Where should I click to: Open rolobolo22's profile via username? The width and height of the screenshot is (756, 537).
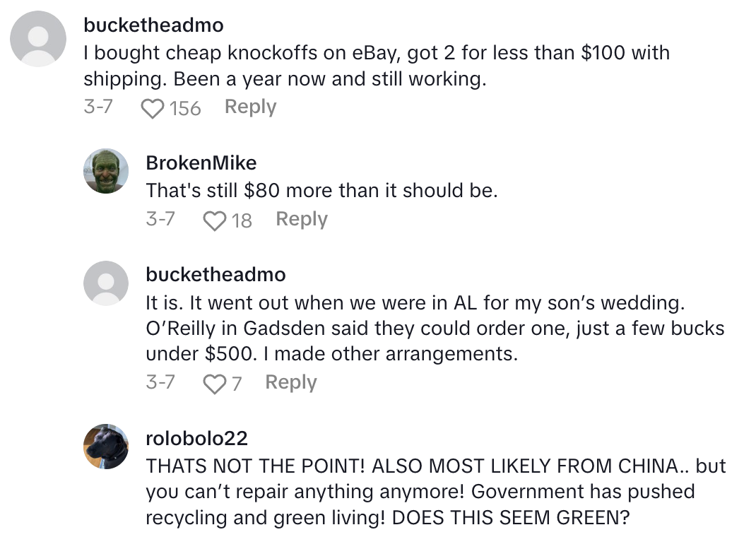pos(196,439)
